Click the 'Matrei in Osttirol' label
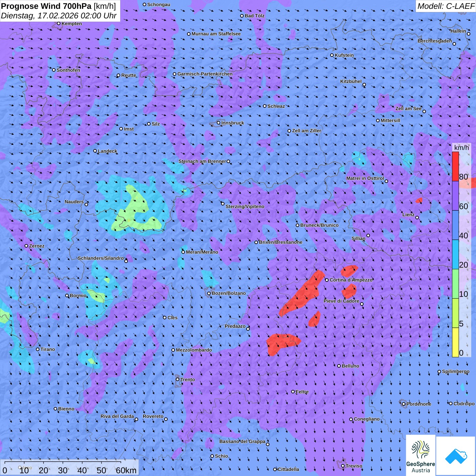The height and width of the screenshot is (476, 476). tap(365, 178)
